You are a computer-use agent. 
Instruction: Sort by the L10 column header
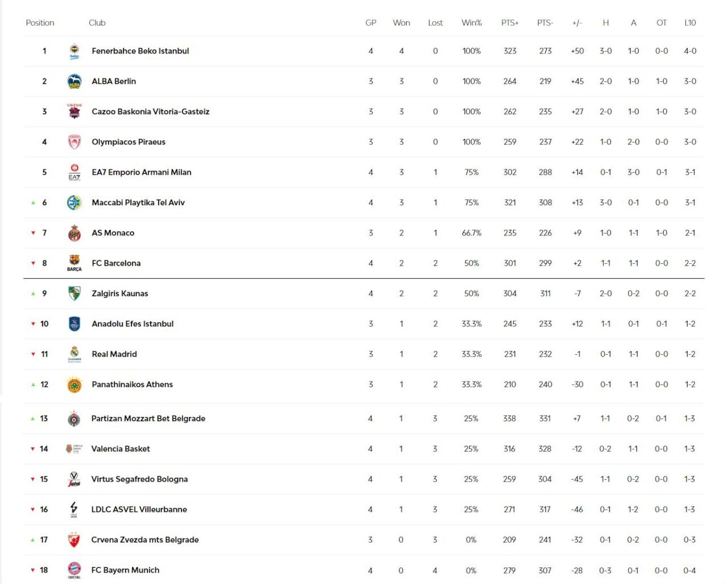pos(690,23)
